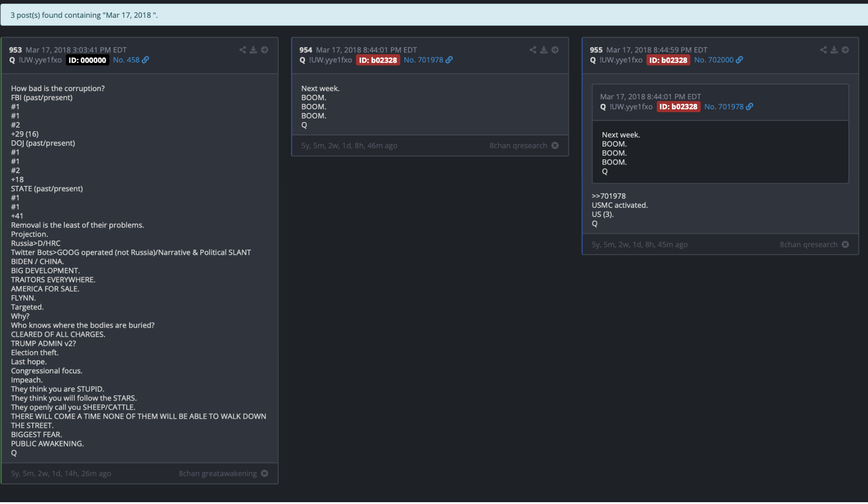Click post 954's timestamp Mar 17, 2018 8:44:01 PM EDT
868x504 pixels.
coord(367,50)
